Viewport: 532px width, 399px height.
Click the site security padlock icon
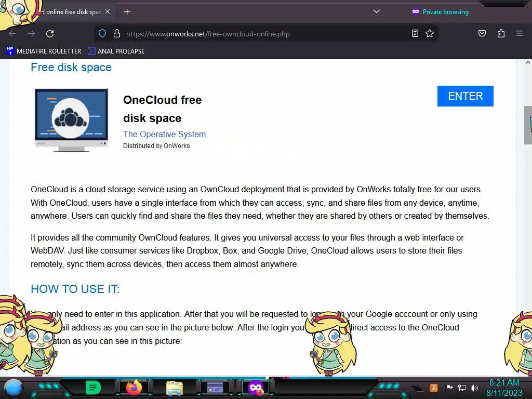click(117, 34)
